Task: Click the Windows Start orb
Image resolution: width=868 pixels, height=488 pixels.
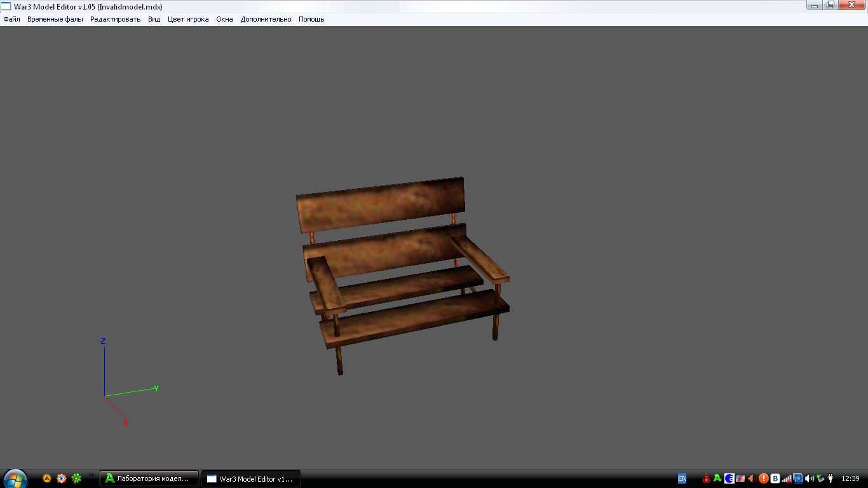Action: [15, 478]
